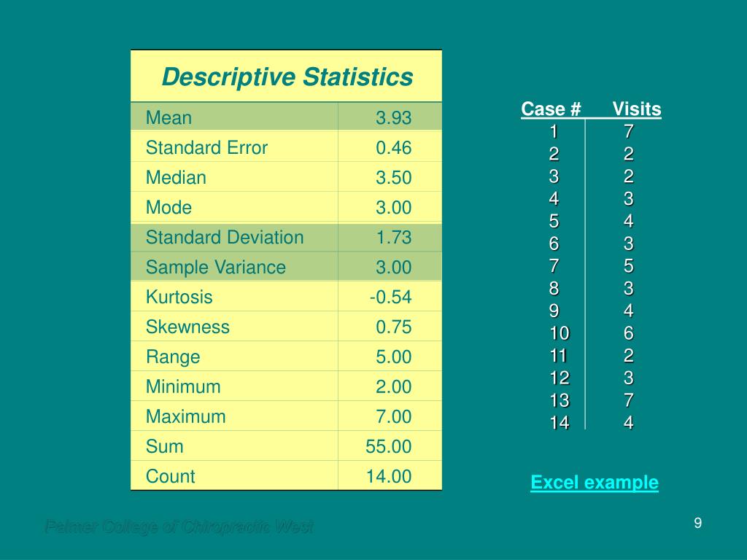
Task: Click the Case # column header
Action: pyautogui.click(x=551, y=109)
